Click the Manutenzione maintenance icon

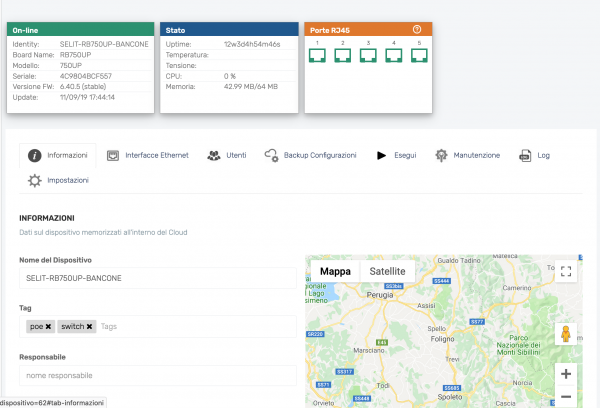click(441, 155)
